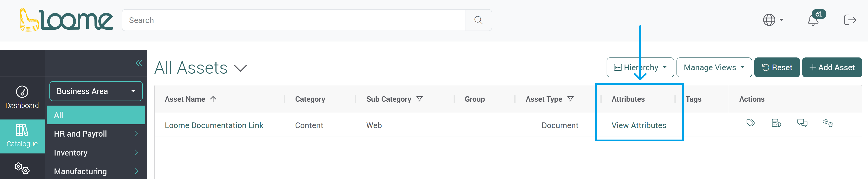Click into the Search field
Image resolution: width=868 pixels, height=179 pixels.
(294, 20)
